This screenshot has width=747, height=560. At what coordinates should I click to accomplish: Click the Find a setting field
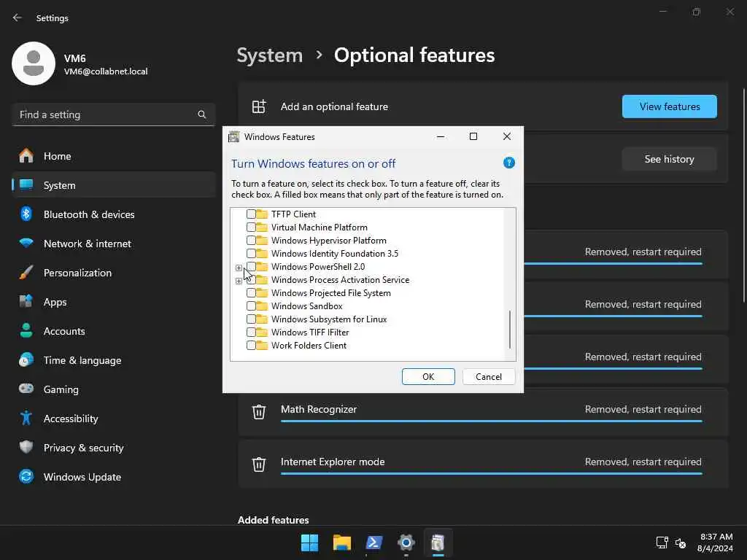113,114
